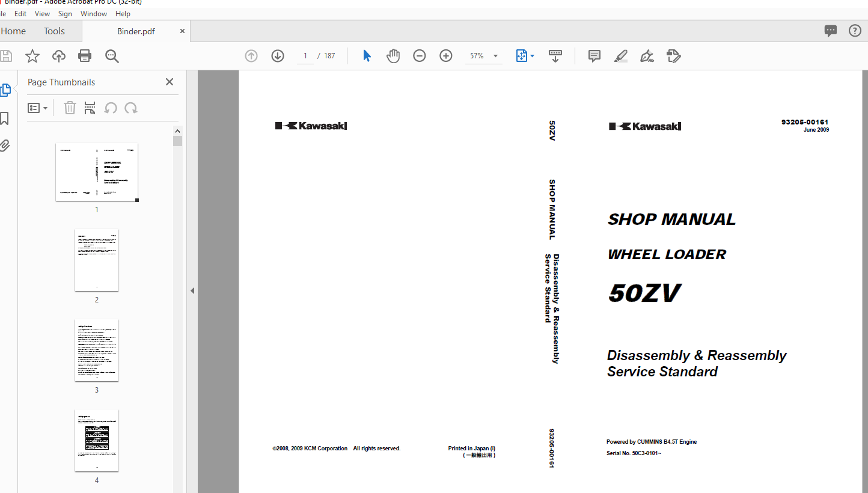Zoom out with the minus icon
The width and height of the screenshot is (868, 493).
pyautogui.click(x=420, y=56)
